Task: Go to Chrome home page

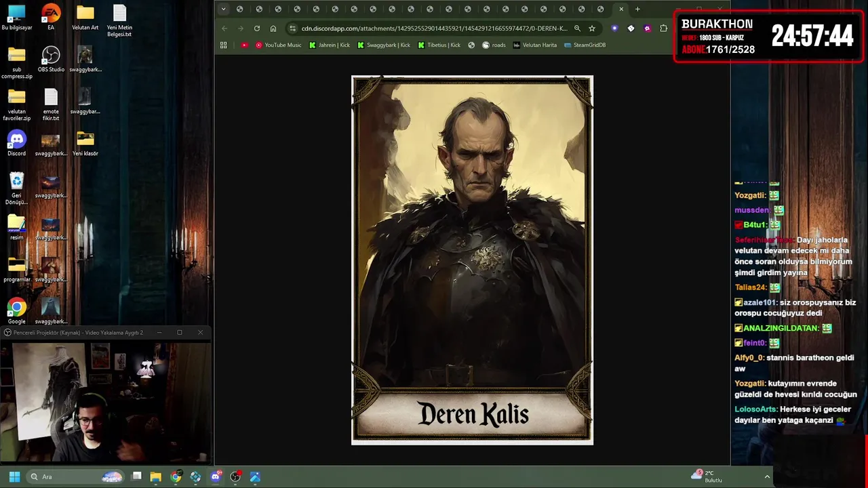Action: (273, 28)
